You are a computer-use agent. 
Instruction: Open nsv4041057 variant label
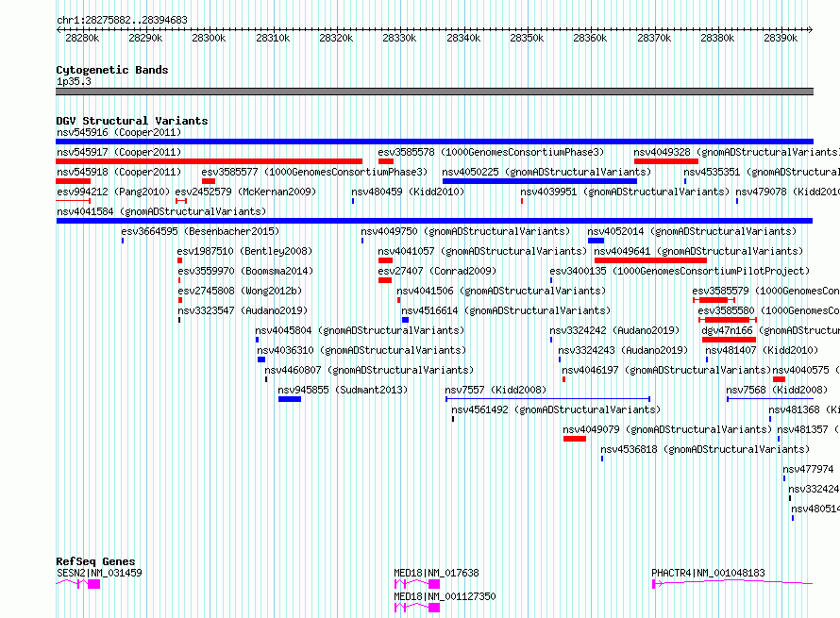(482, 251)
